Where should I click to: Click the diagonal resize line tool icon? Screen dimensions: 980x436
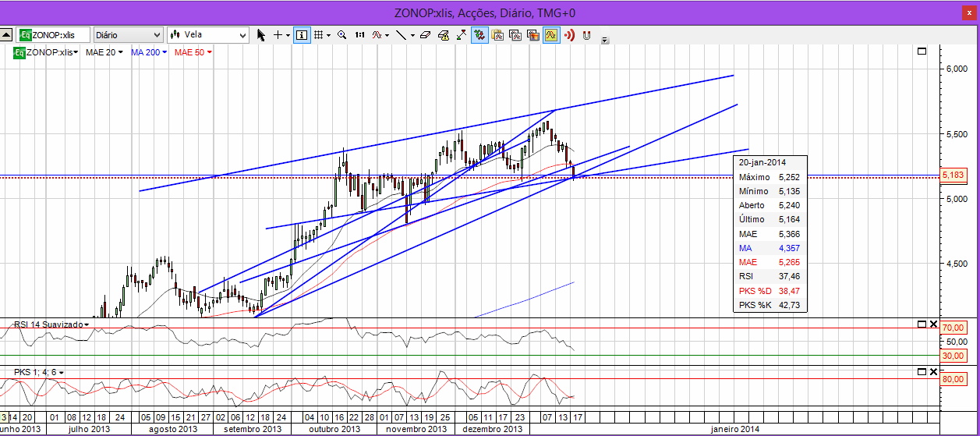coord(462,35)
